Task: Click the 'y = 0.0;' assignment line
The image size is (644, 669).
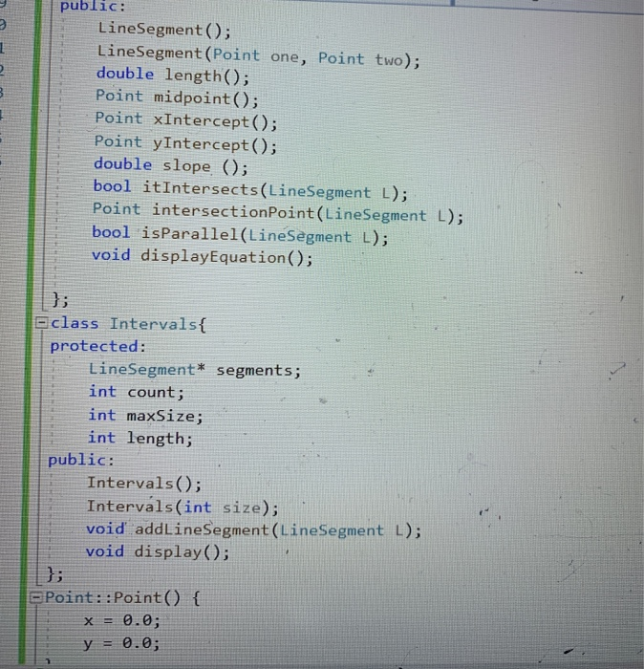Action: [121, 642]
